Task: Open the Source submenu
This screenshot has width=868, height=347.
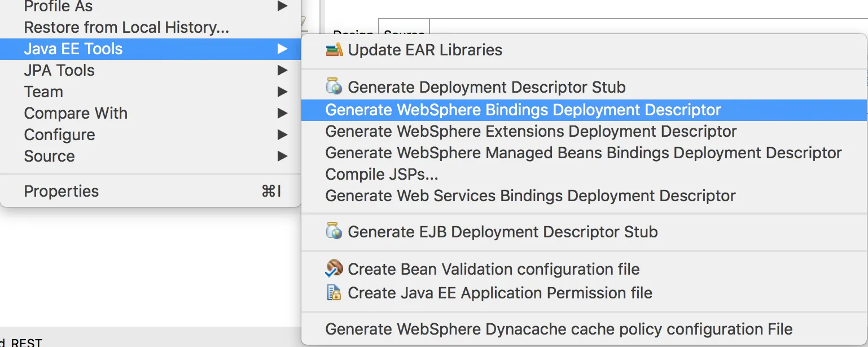Action: coord(49,157)
